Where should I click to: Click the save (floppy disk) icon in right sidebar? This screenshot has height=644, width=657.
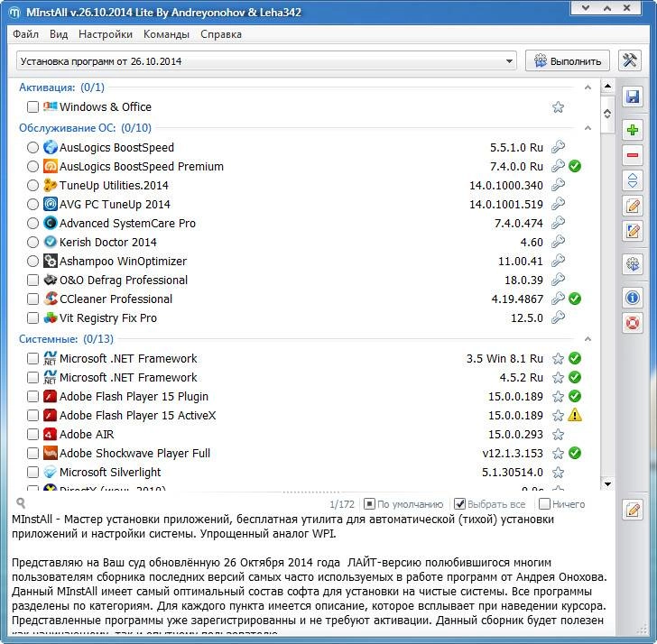coord(633,97)
